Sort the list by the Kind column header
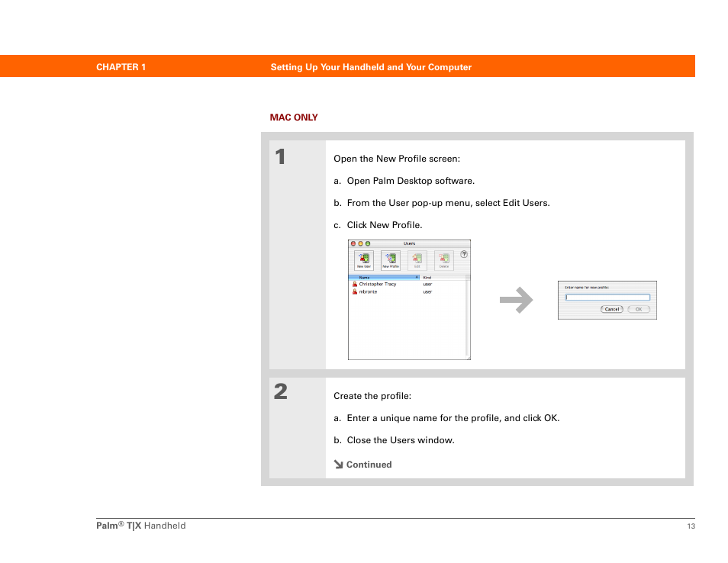The height and width of the screenshot is (563, 728). (x=443, y=278)
